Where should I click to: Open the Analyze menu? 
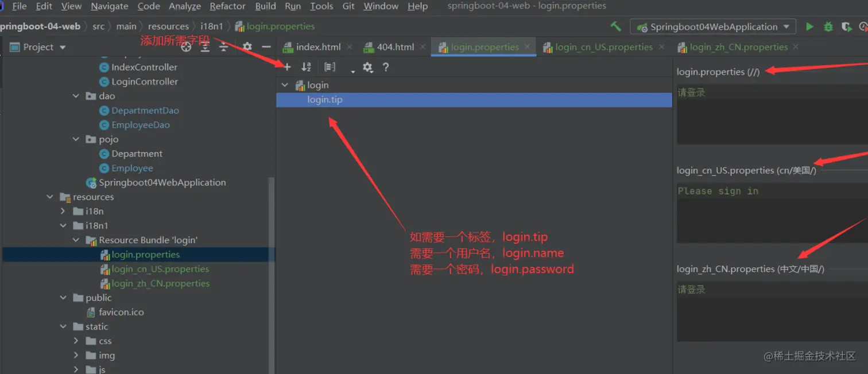(x=185, y=6)
